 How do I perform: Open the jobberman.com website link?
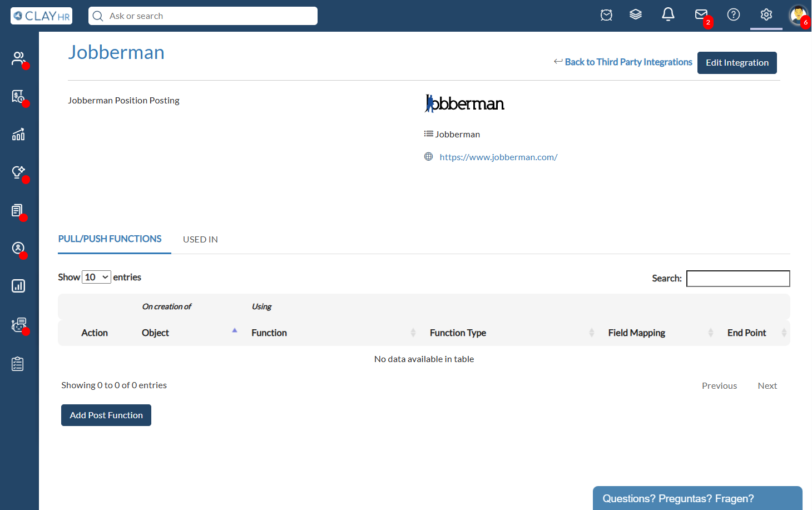[x=498, y=157]
